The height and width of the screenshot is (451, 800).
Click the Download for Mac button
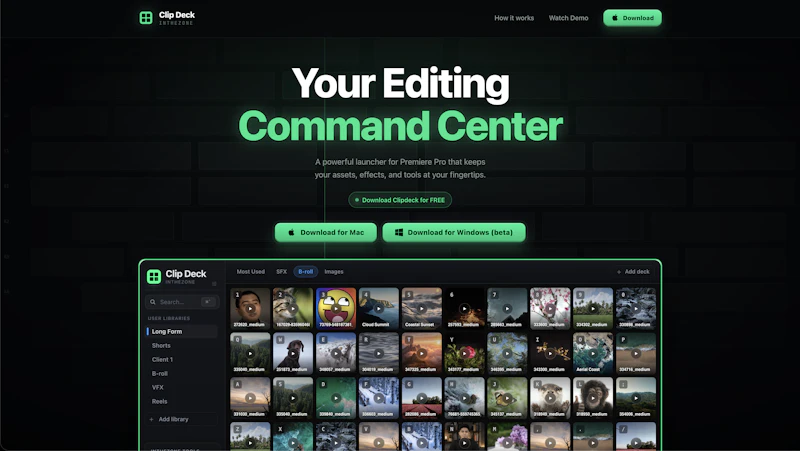[326, 232]
